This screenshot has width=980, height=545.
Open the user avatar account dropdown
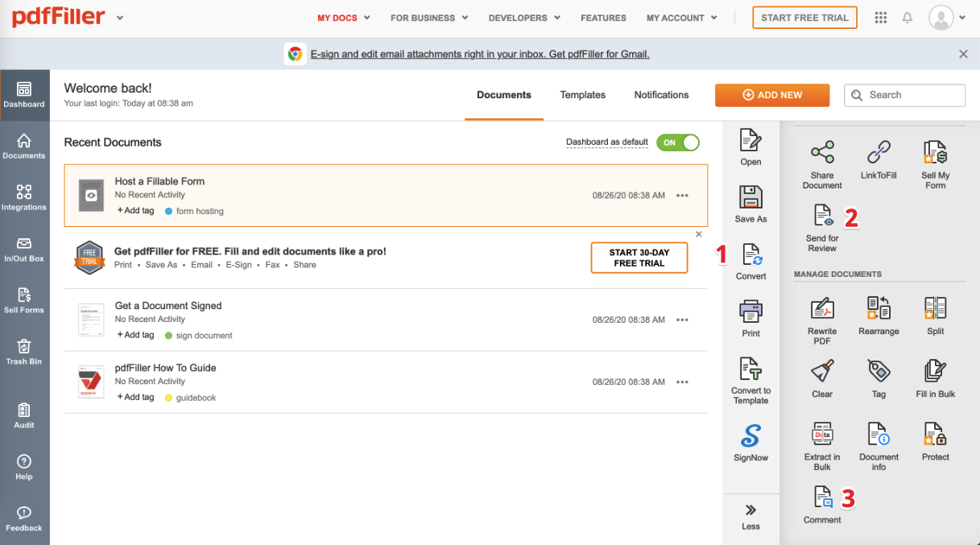click(946, 18)
